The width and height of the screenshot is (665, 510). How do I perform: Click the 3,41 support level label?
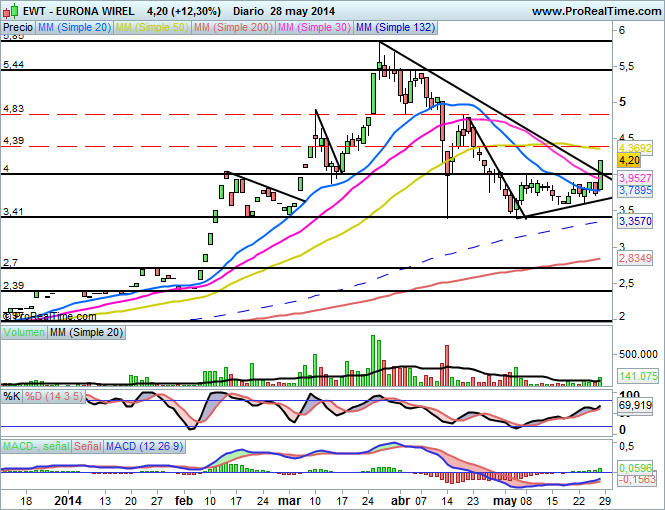click(13, 212)
